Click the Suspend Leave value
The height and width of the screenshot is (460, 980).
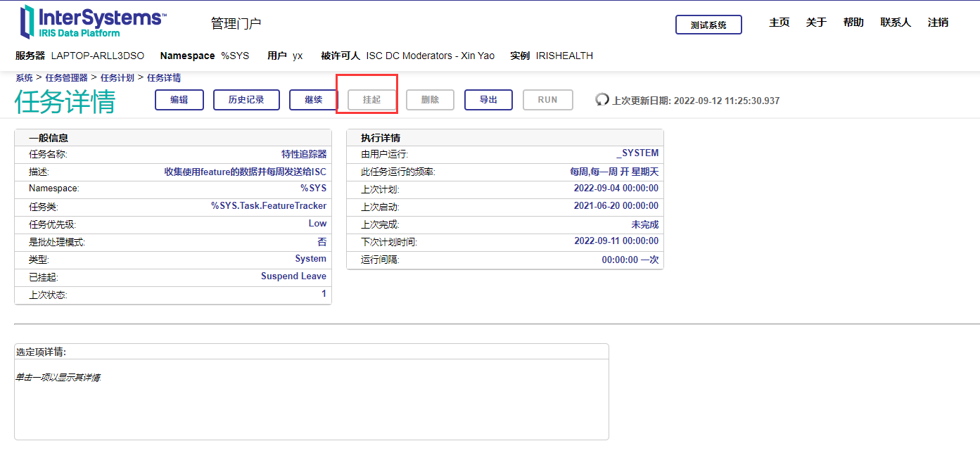tap(293, 276)
